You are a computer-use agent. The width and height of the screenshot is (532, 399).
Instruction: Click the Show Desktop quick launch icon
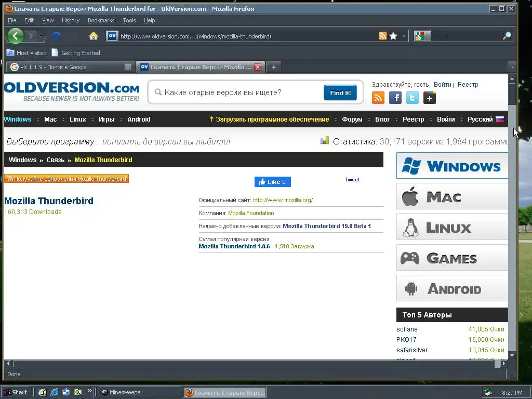click(x=42, y=392)
